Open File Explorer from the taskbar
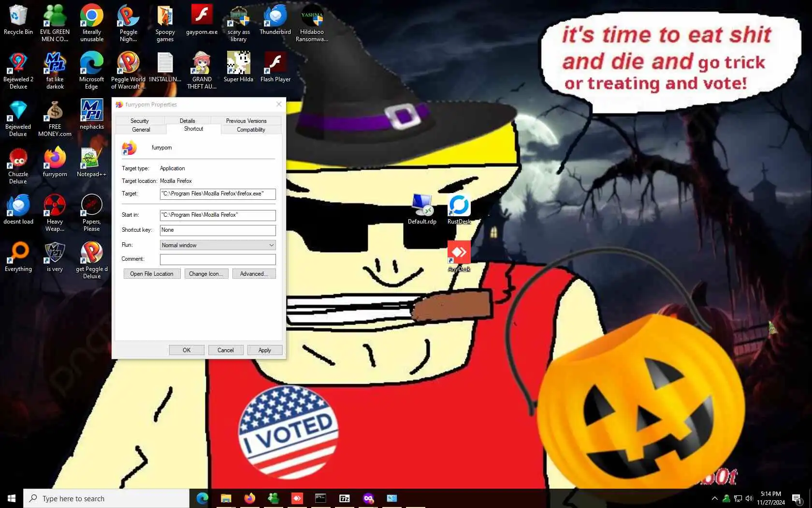The height and width of the screenshot is (508, 812). [226, 498]
